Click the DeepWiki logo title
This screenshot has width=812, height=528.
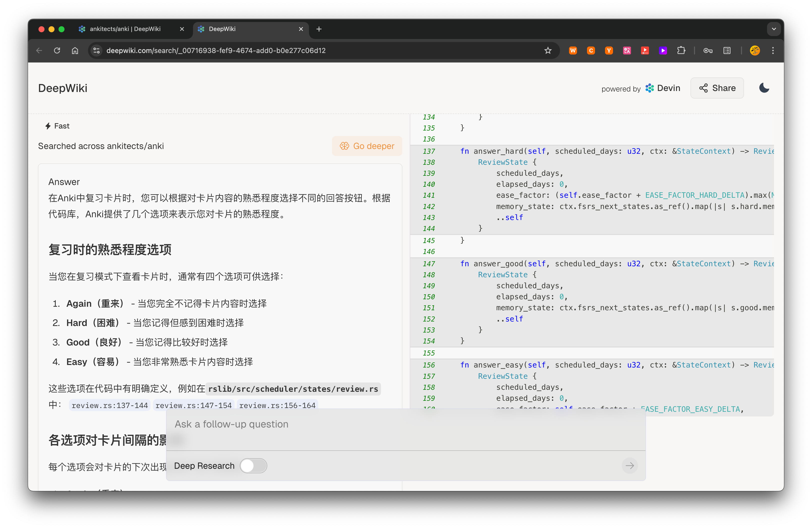63,88
